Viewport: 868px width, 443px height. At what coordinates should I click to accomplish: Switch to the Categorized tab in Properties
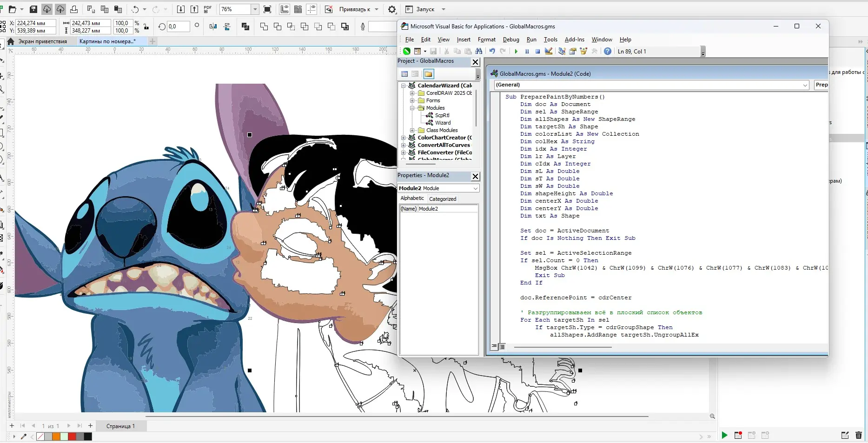click(x=443, y=199)
